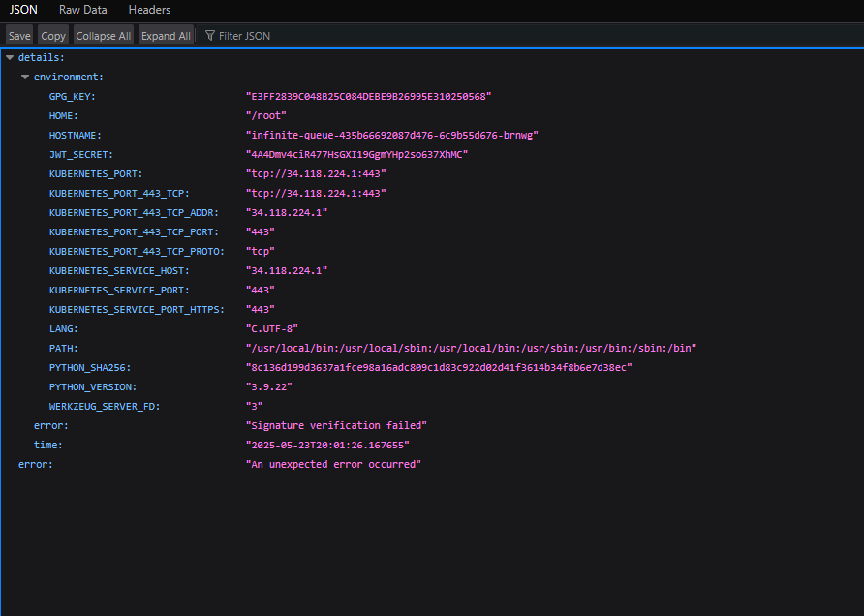Select the KUBERNETES_SERVICE_HOST key
The width and height of the screenshot is (864, 616).
119,271
